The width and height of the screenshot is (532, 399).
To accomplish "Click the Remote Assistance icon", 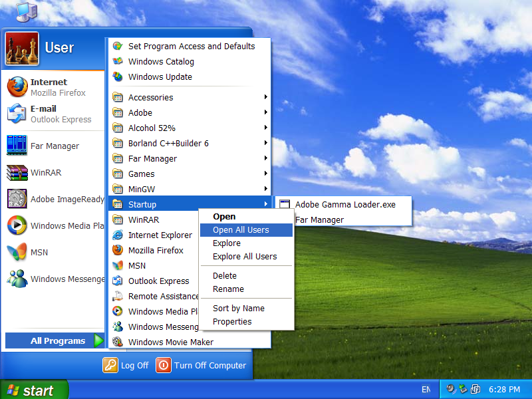I will [x=118, y=296].
